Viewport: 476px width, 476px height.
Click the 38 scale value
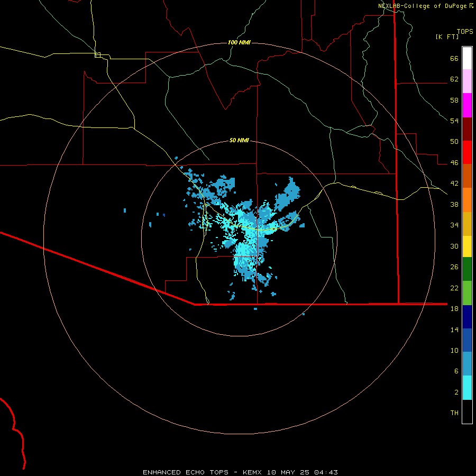point(454,204)
